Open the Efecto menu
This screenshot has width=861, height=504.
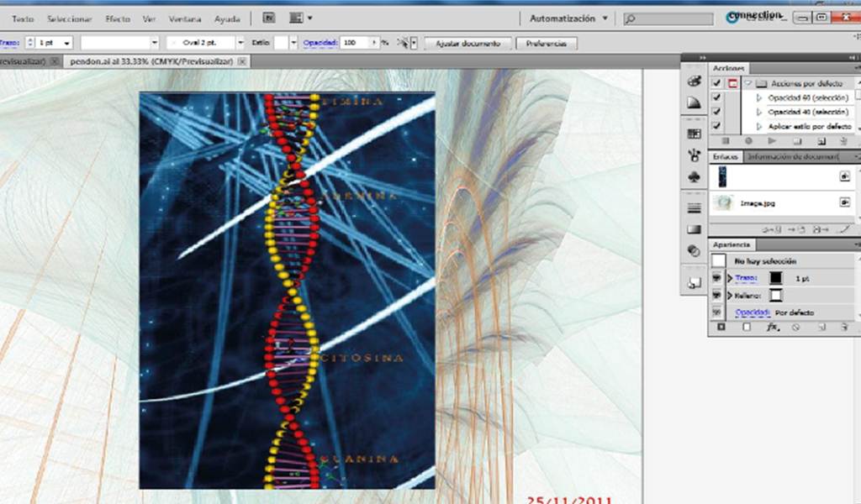(118, 18)
